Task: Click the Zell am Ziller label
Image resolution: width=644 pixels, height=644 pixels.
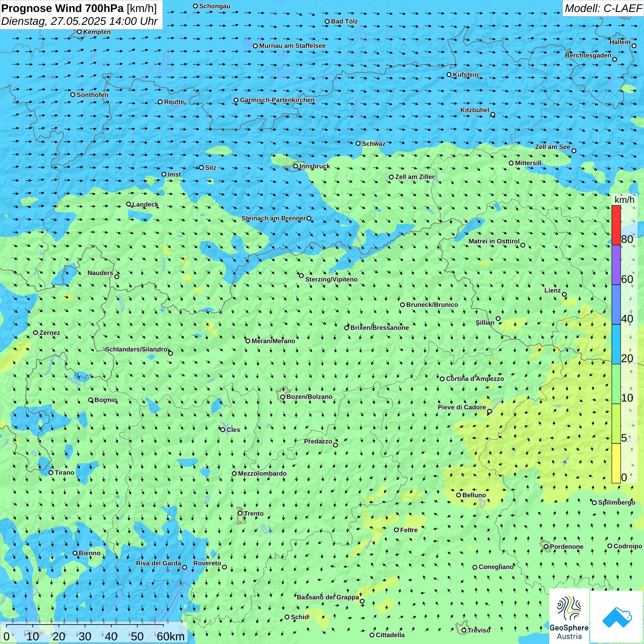Action: pos(415,177)
